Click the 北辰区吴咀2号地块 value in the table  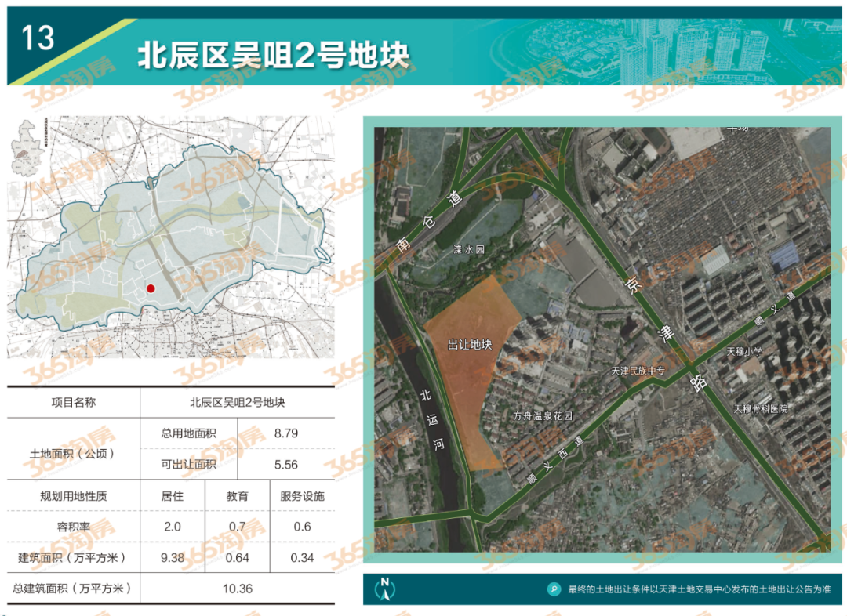(237, 402)
